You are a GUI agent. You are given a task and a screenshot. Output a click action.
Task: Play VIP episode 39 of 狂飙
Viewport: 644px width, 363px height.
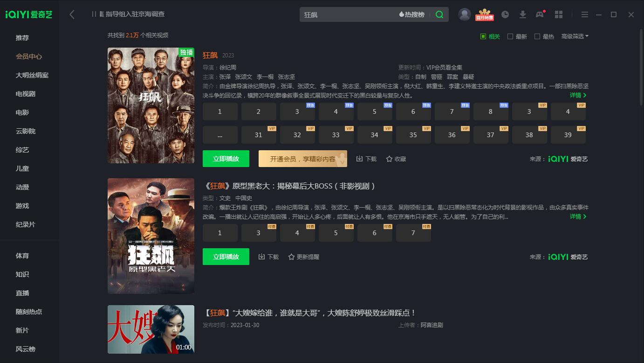pyautogui.click(x=568, y=135)
